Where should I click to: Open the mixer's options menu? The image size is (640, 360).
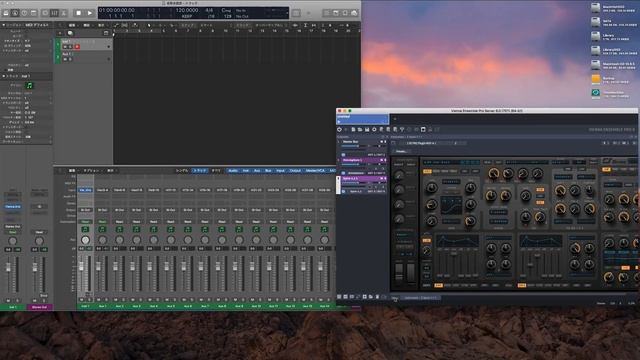click(x=92, y=171)
